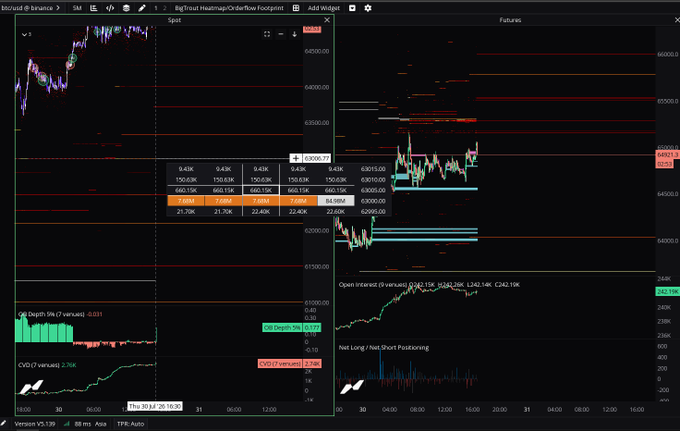
Task: Click the down arrow icon on Spot chart
Action: click(294, 34)
